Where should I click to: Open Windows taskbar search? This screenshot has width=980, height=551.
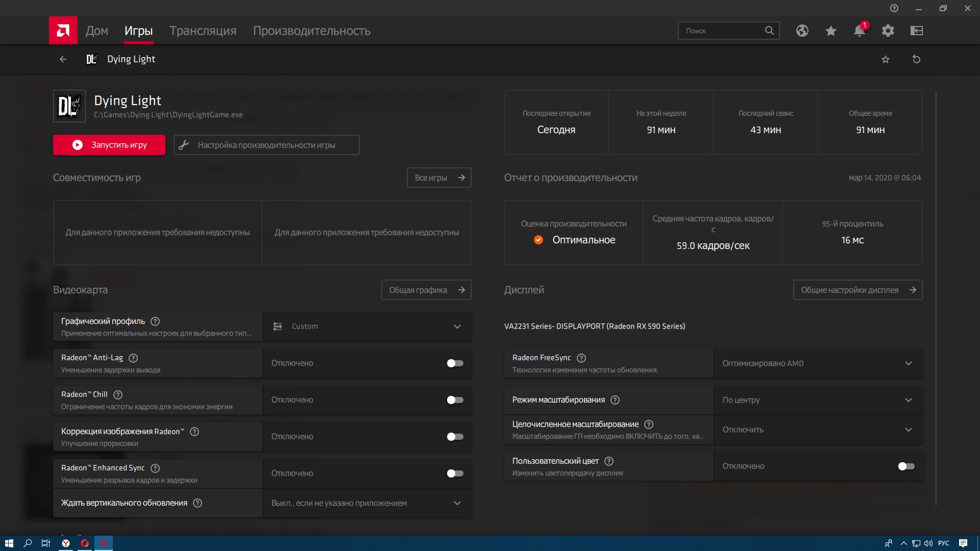pyautogui.click(x=28, y=543)
